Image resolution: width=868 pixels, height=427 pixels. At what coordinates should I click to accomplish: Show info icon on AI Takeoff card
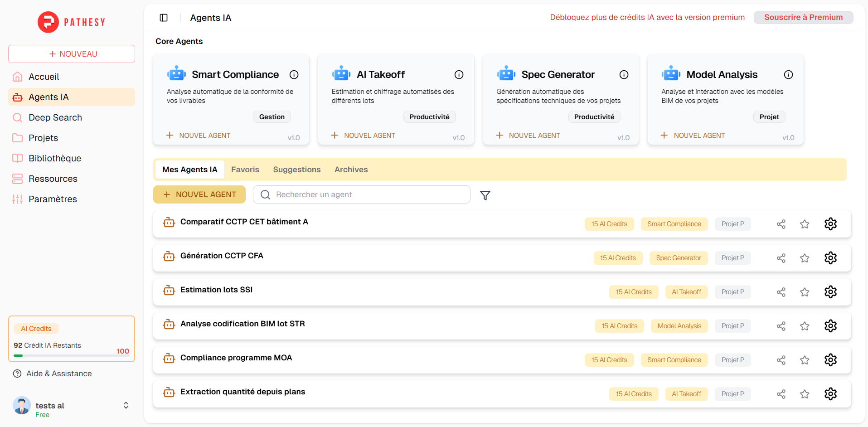459,75
